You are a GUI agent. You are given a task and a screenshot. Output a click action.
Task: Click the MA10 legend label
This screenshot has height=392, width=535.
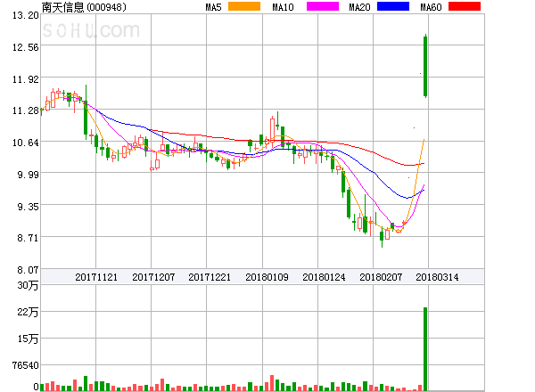(283, 7)
